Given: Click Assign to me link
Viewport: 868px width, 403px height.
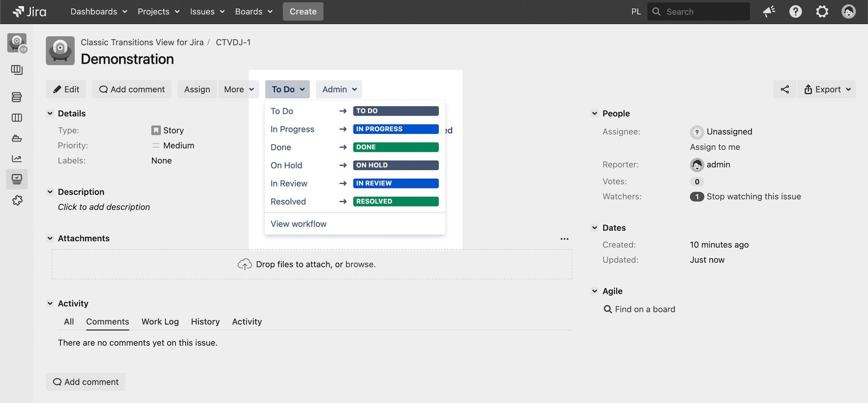Looking at the screenshot, I should 715,147.
